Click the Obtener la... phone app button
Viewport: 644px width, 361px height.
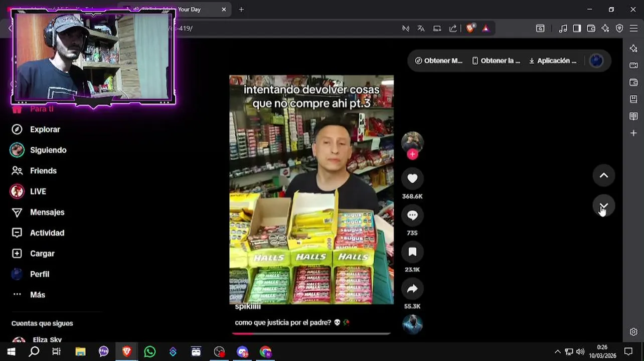(496, 61)
